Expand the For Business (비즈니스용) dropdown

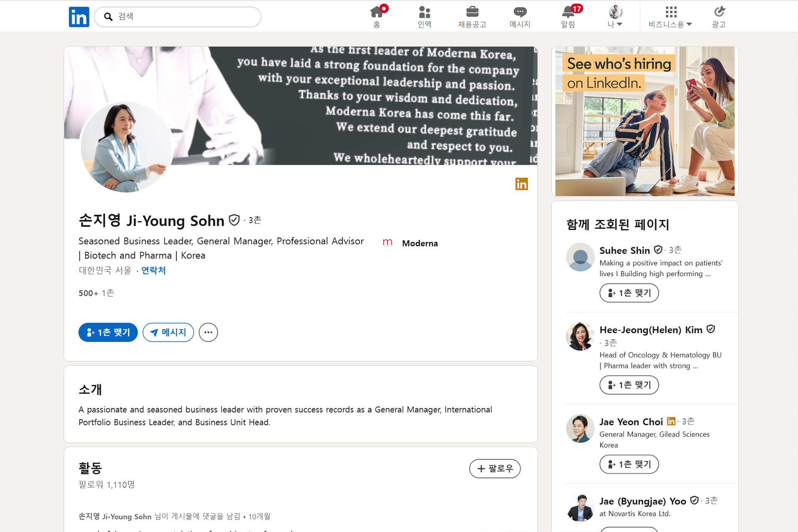(x=670, y=17)
